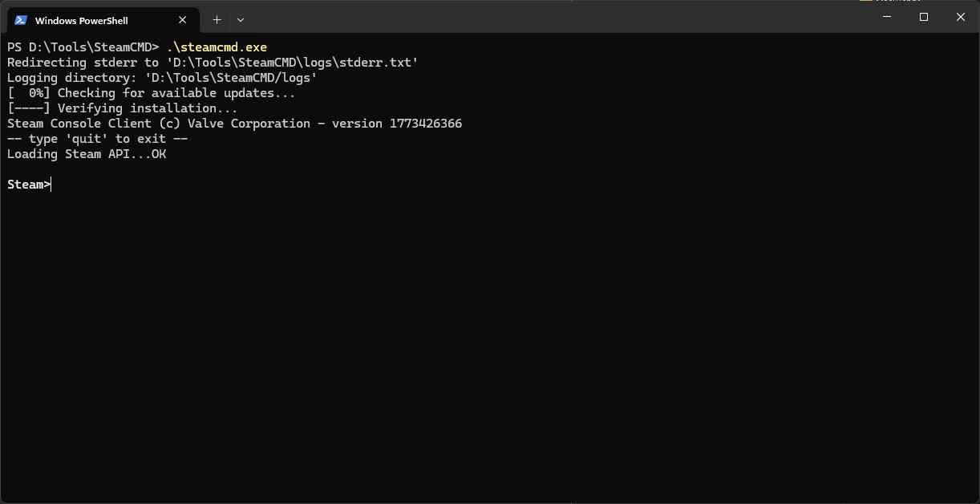Image resolution: width=980 pixels, height=504 pixels.
Task: Open the new tab dropdown chevron
Action: pyautogui.click(x=240, y=19)
